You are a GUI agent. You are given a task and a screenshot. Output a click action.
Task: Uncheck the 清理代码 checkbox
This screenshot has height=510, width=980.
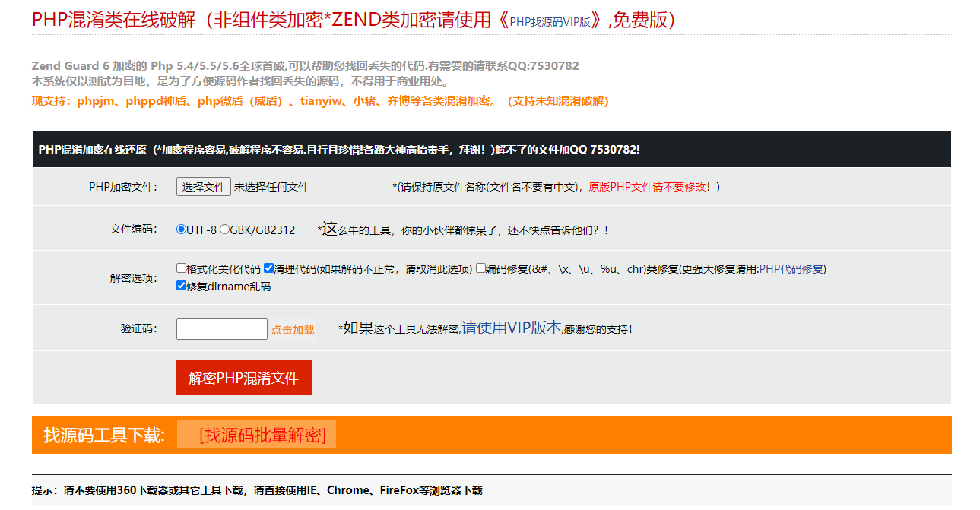[x=268, y=268]
